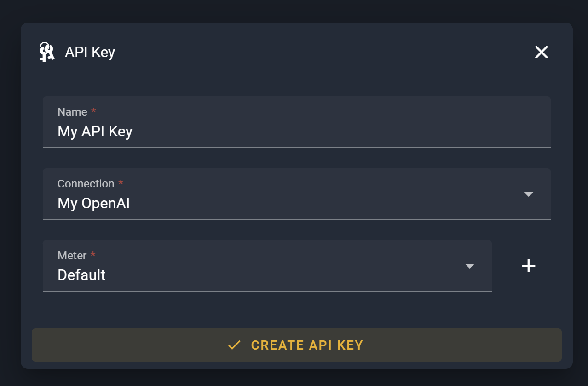Expand the Connection dropdown arrow
Viewport: 588px width, 386px height.
click(528, 194)
